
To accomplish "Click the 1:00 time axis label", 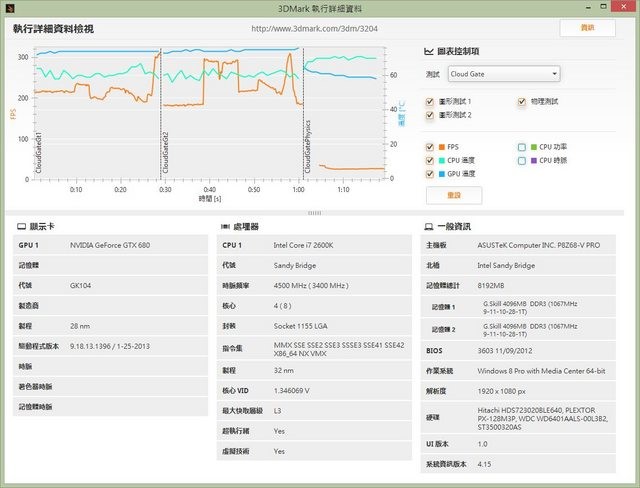I will point(298,190).
